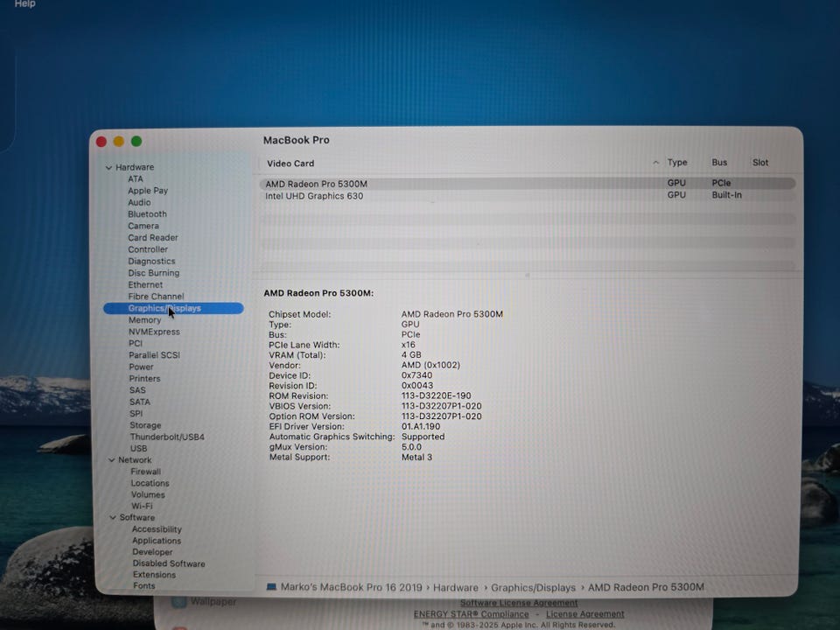Click the green full-screen window button
840x630 pixels.
coord(136,142)
